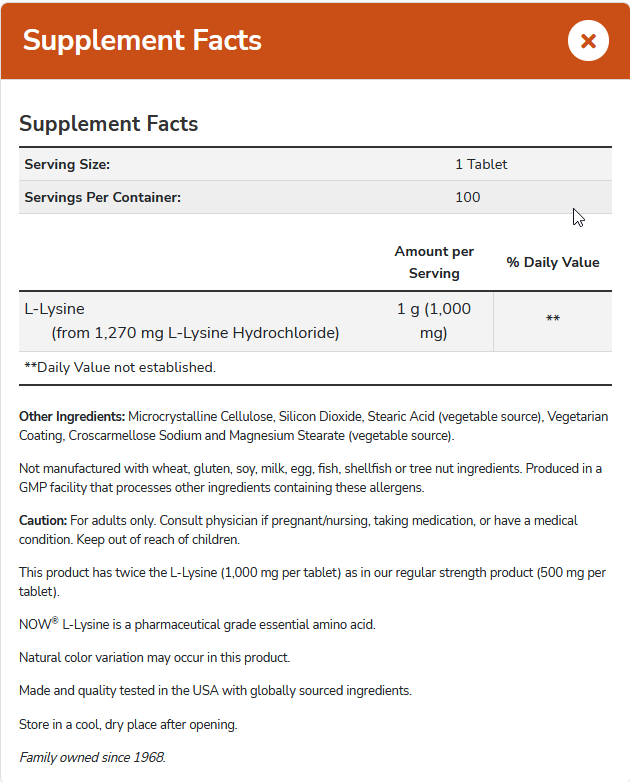Viewport: 630px width, 782px height.
Task: Click the Family owned since 1968 text
Action: [x=92, y=756]
